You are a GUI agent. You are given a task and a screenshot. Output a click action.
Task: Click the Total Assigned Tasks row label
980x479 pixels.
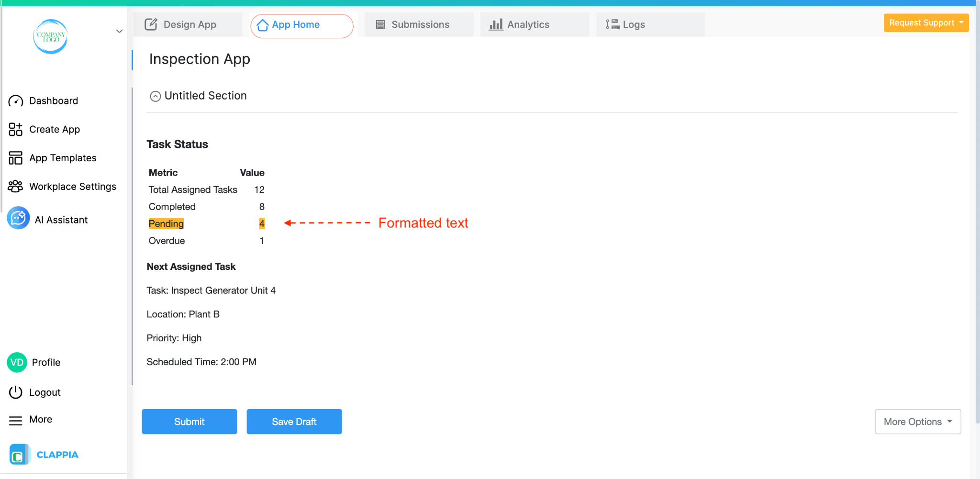tap(193, 189)
